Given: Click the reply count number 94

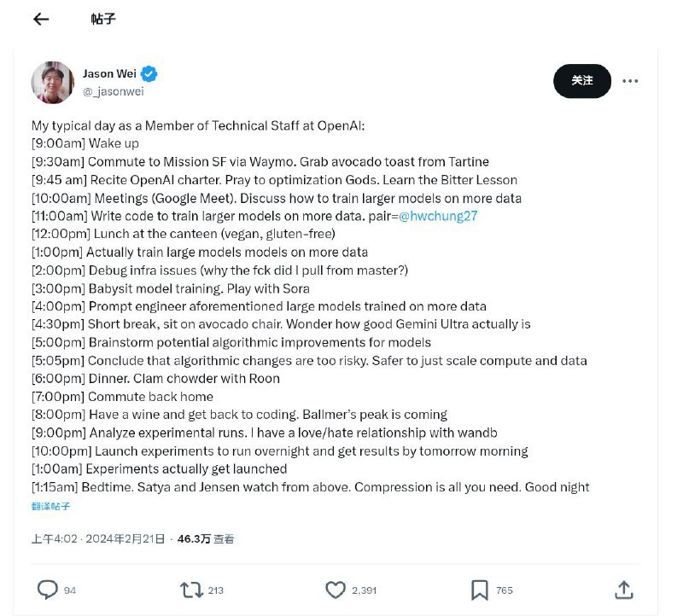Looking at the screenshot, I should pyautogui.click(x=68, y=590).
